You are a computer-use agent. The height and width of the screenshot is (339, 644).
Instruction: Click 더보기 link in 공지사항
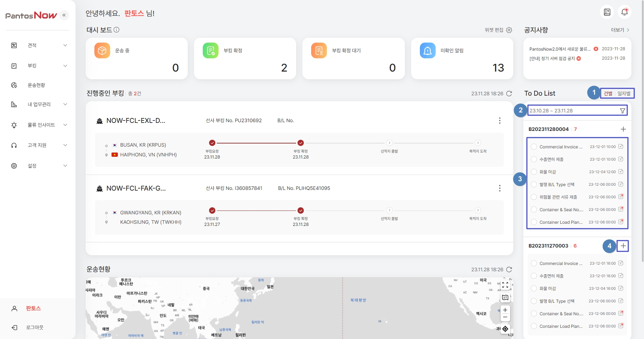620,30
